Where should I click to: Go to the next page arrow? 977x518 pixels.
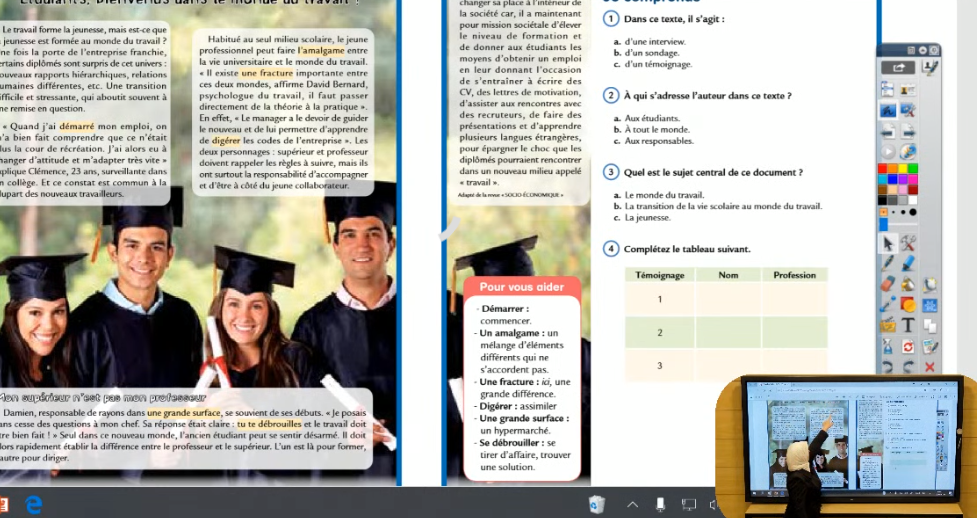tap(908, 131)
